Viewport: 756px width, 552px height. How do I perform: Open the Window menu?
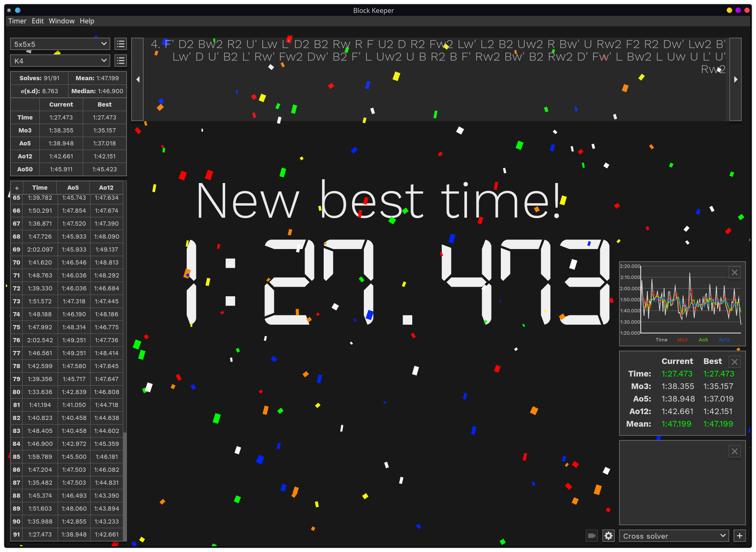[x=61, y=21]
